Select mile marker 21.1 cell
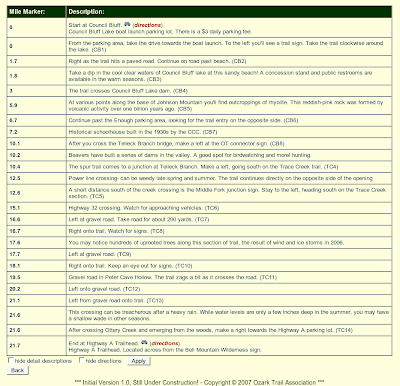This screenshot has width=400, height=386. pyautogui.click(x=36, y=301)
